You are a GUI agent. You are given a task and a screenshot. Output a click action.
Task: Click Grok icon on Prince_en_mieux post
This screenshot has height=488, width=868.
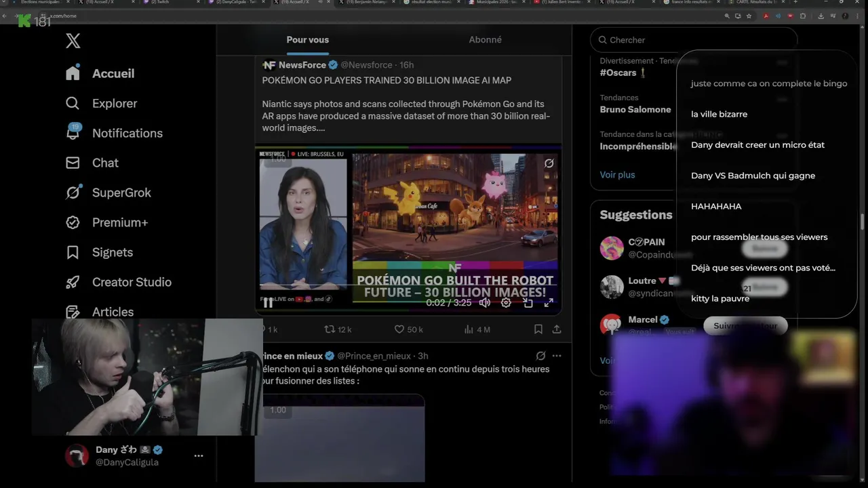click(x=540, y=356)
